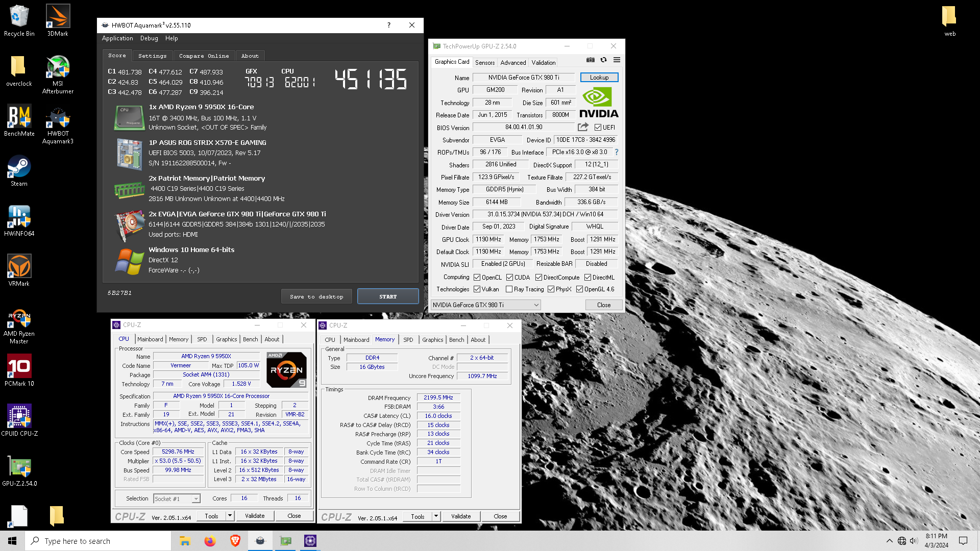
Task: Click the bus interface question mark icon
Action: pyautogui.click(x=617, y=152)
